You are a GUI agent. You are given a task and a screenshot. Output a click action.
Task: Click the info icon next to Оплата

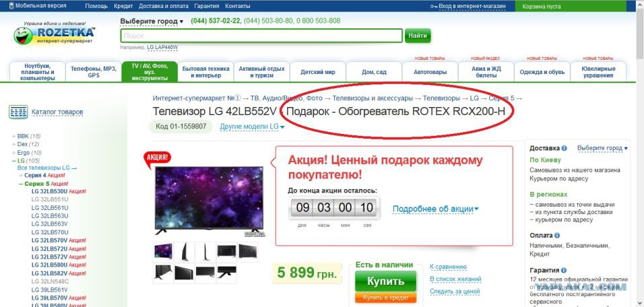pos(557,236)
